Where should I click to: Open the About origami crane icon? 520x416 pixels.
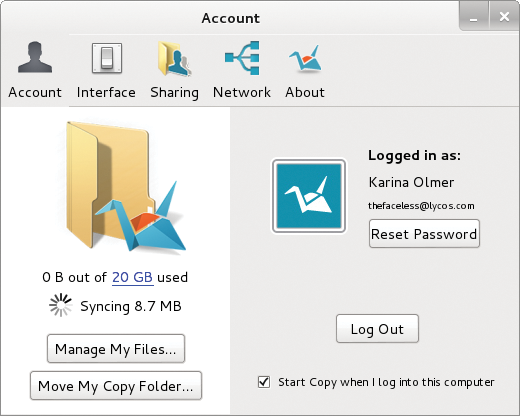(x=305, y=59)
